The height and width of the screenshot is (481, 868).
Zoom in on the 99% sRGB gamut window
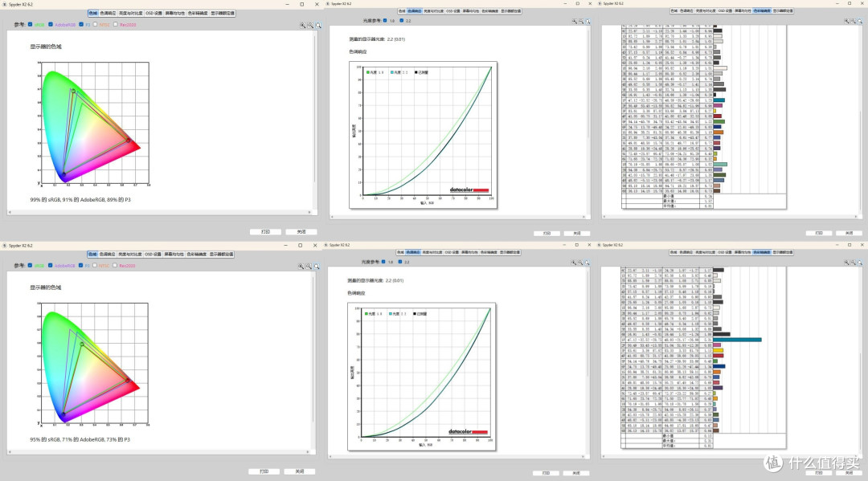click(x=302, y=26)
